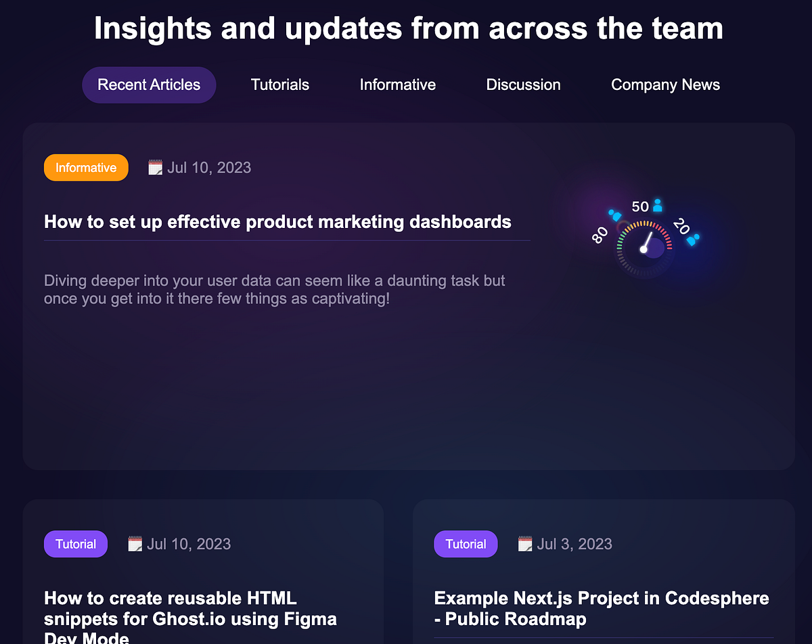The image size is (812, 644).
Task: Select the Recent Articles filter
Action: point(149,85)
